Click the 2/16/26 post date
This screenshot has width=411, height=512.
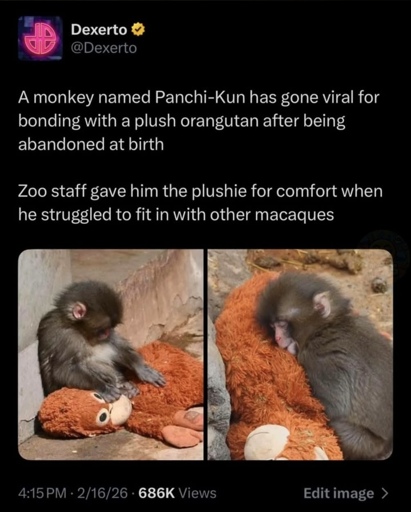(x=102, y=493)
